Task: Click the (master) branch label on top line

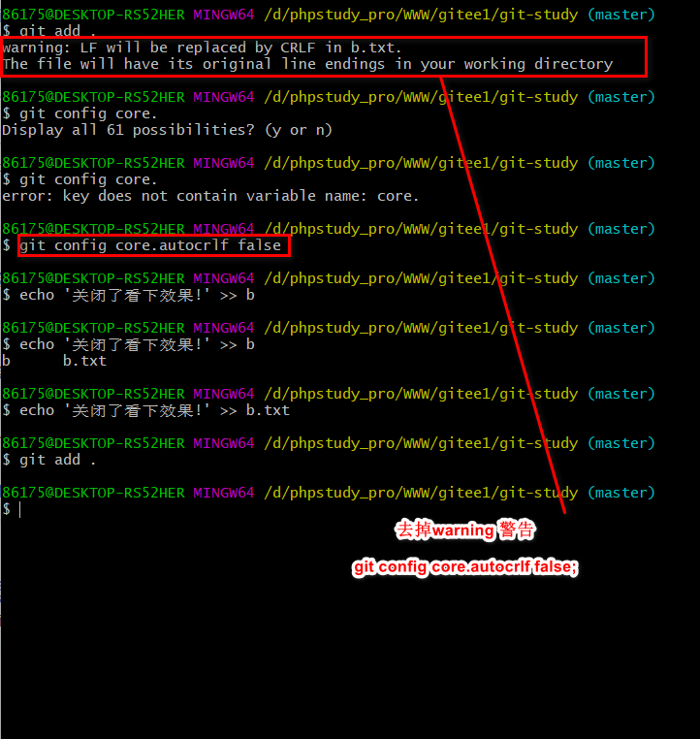Action: pyautogui.click(x=621, y=15)
